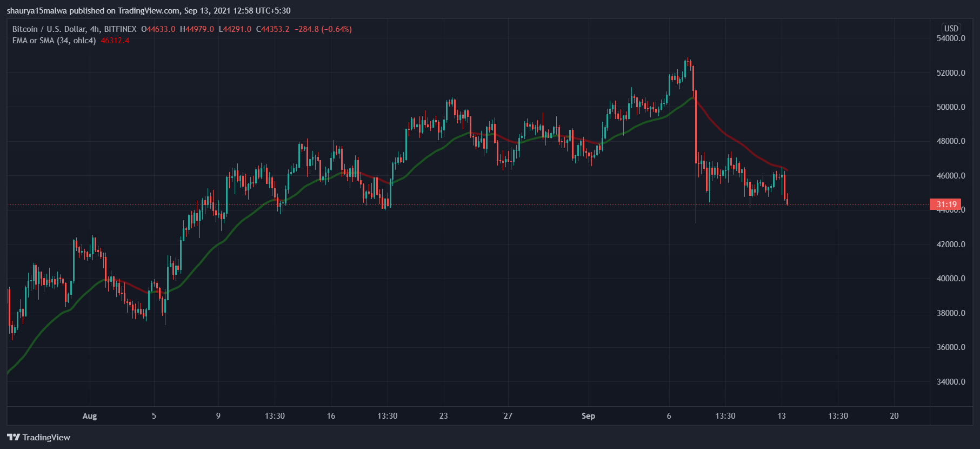
Task: Click the 42000.0 price axis label
Action: click(x=950, y=245)
